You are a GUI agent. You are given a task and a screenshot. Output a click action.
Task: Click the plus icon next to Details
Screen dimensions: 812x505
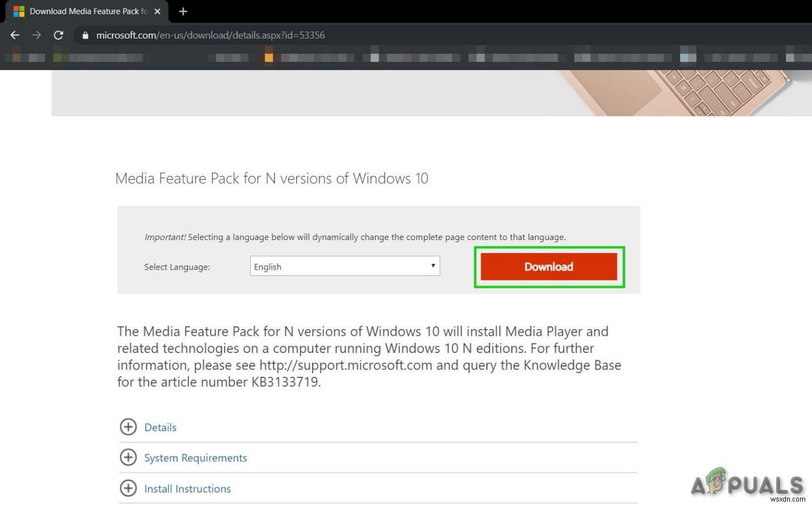click(128, 427)
